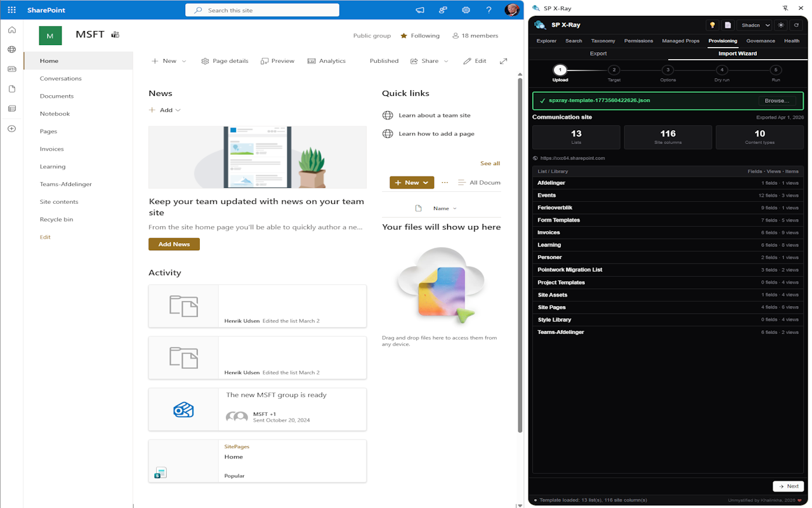812x508 pixels.
Task: Switch to the Governance tab
Action: [761, 41]
